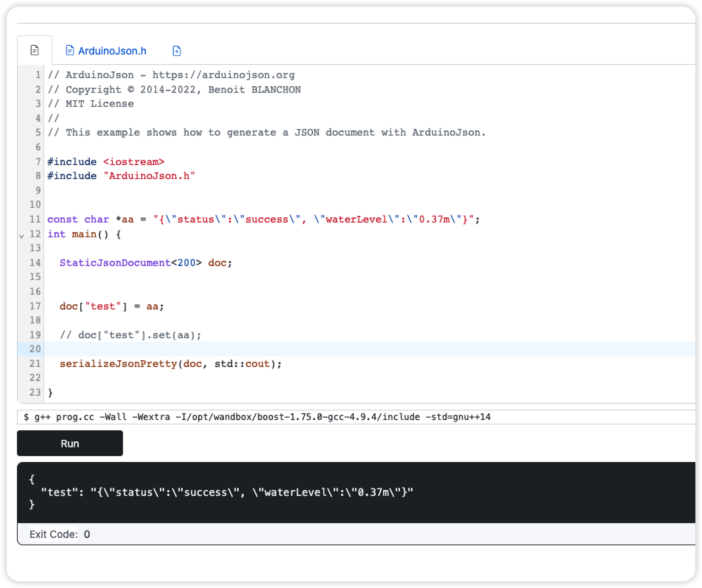This screenshot has height=588, width=702.
Task: Click the "test" output line in console
Action: coord(227,492)
